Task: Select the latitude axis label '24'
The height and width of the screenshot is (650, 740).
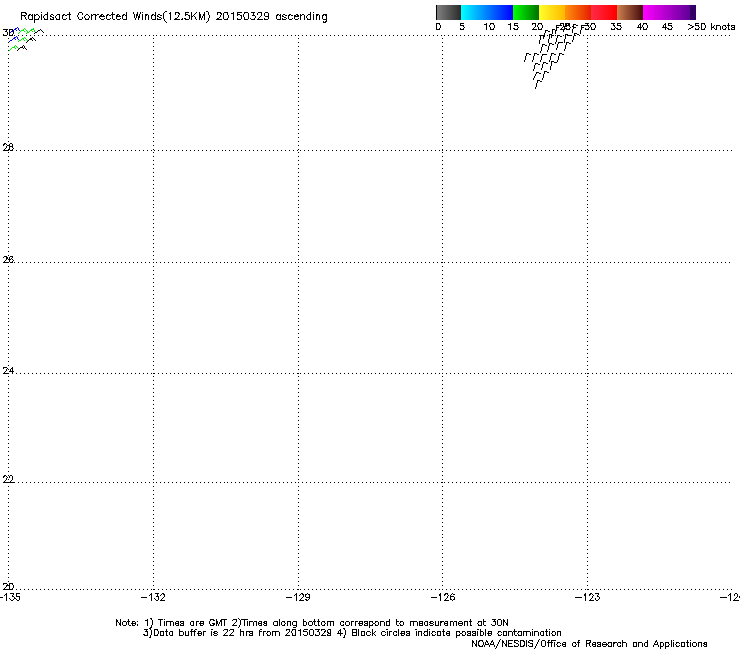Action: pyautogui.click(x=8, y=371)
